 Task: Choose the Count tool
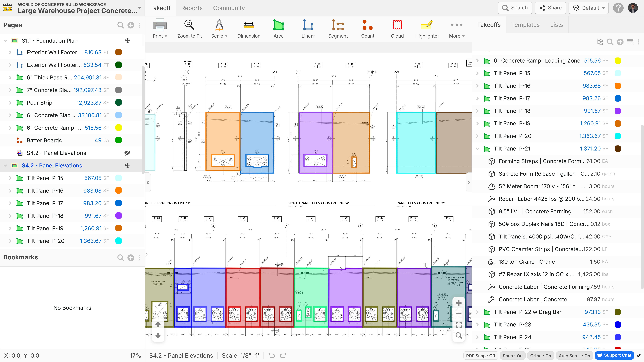pyautogui.click(x=368, y=29)
